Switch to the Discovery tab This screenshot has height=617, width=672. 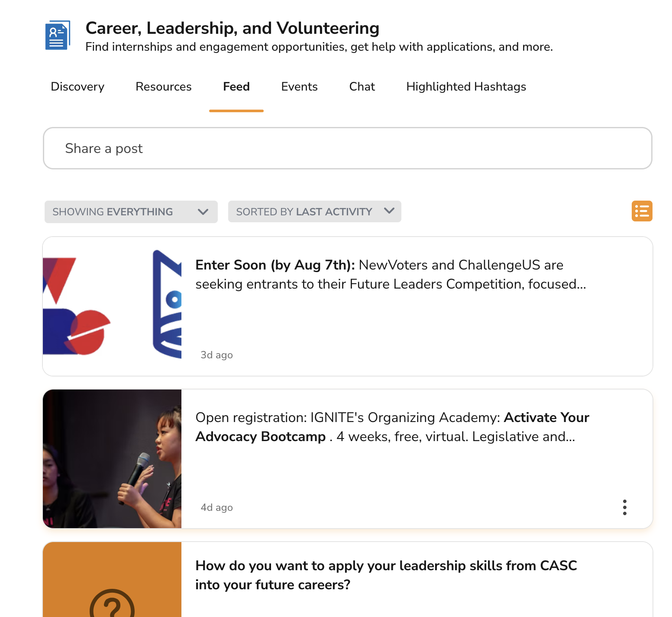point(78,87)
